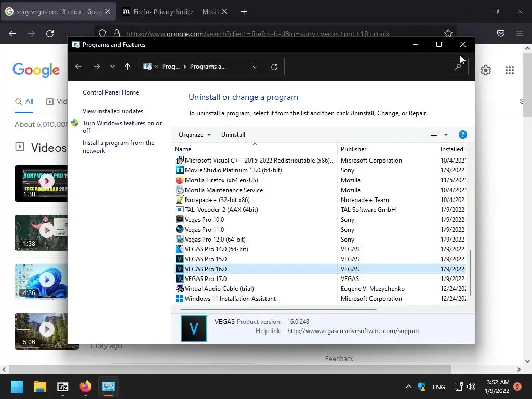Open the vegascreativesoftware support link
This screenshot has width=532, height=399.
click(x=353, y=331)
